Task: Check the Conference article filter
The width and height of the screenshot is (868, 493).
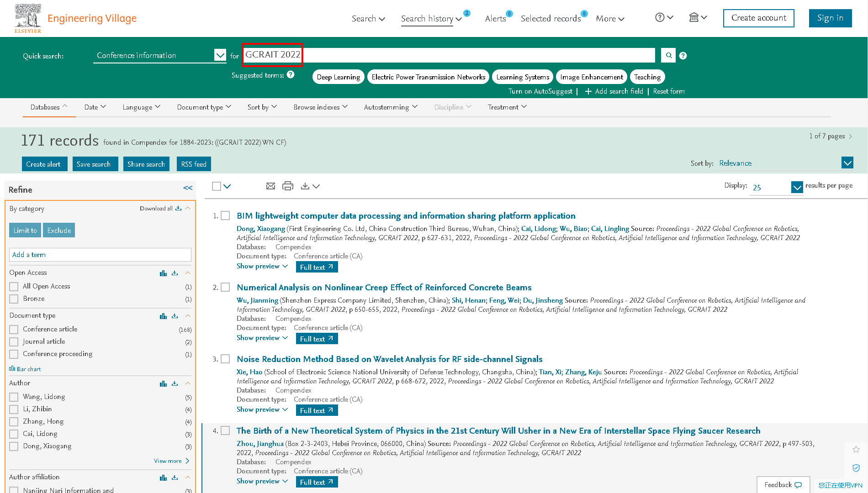Action: point(14,329)
